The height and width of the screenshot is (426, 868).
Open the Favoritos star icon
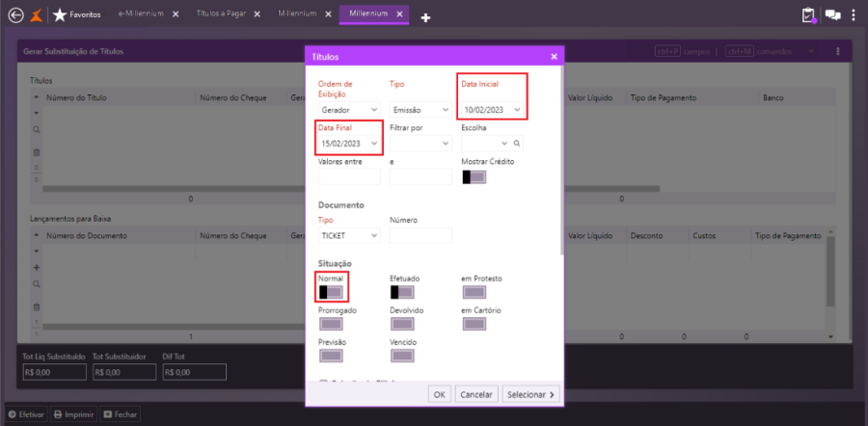[x=59, y=14]
